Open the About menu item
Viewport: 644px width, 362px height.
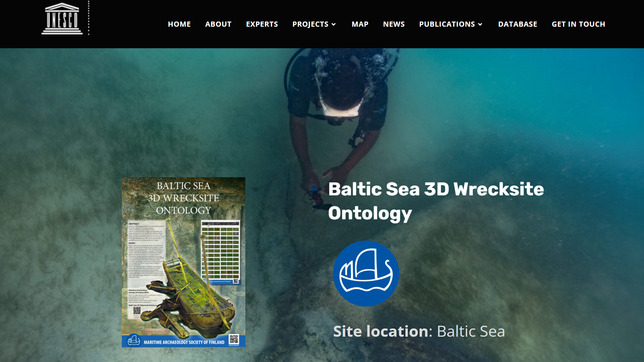pos(218,24)
